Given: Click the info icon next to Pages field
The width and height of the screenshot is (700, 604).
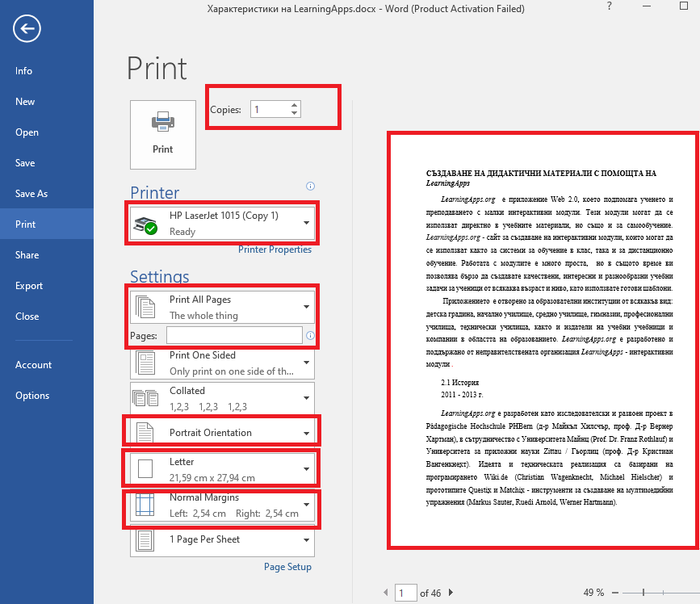Looking at the screenshot, I should tap(310, 335).
